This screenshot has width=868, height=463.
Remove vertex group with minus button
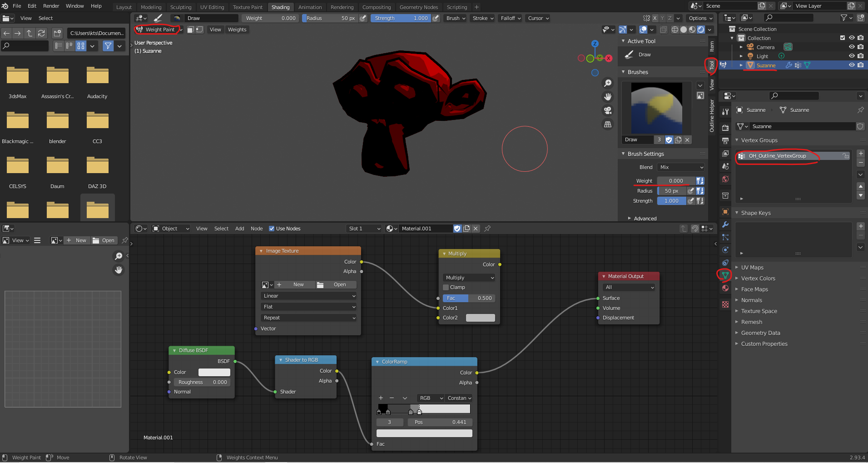861,163
